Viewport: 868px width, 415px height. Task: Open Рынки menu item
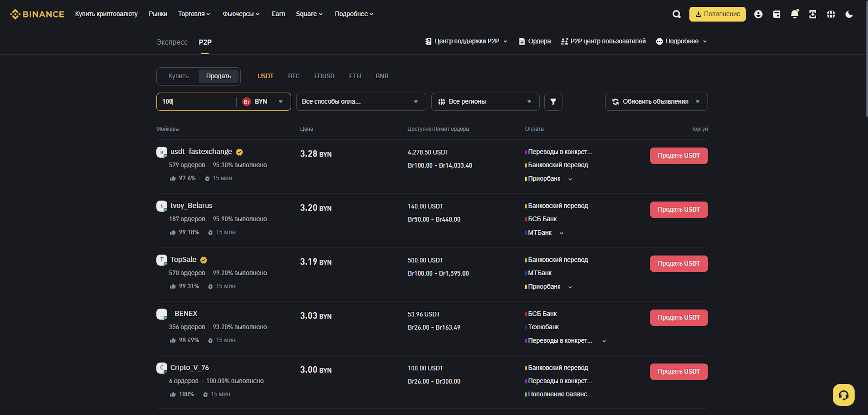pos(158,14)
